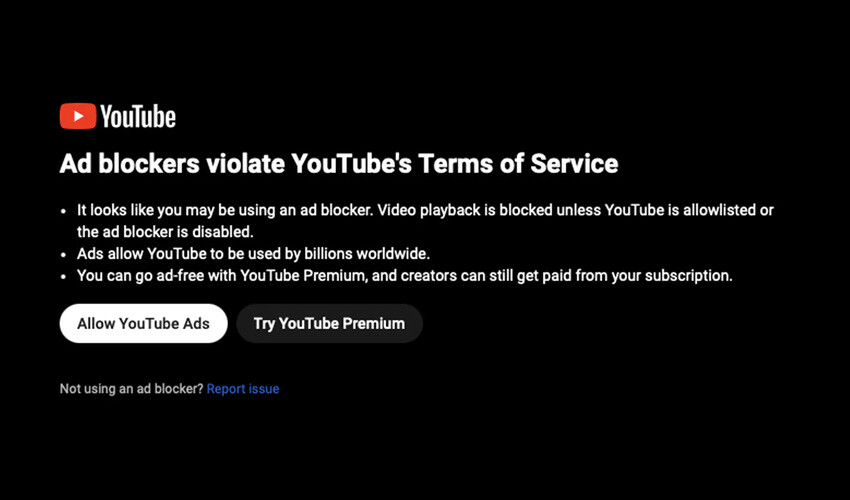
Task: Click the Allow YouTube Ads button
Action: point(143,323)
